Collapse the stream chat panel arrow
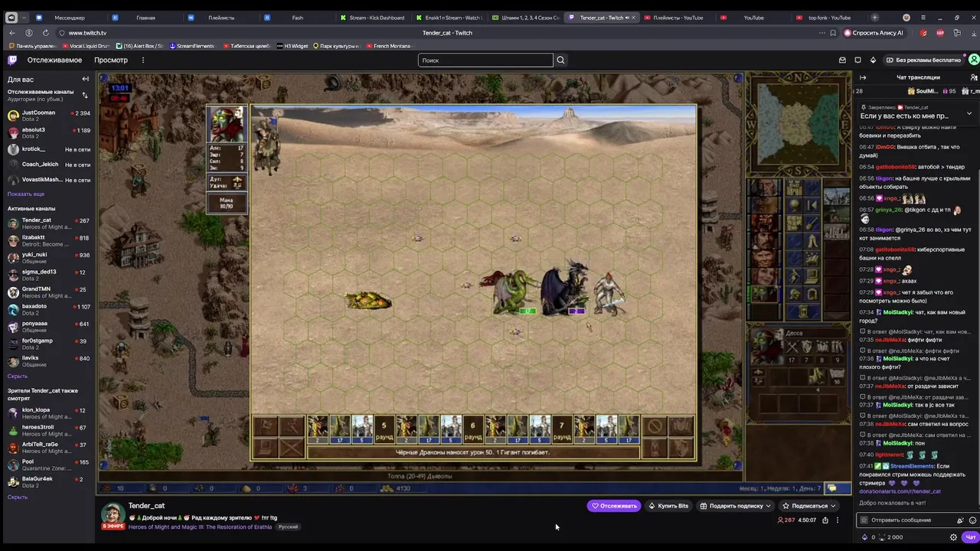The width and height of the screenshot is (980, 551). pyautogui.click(x=863, y=77)
